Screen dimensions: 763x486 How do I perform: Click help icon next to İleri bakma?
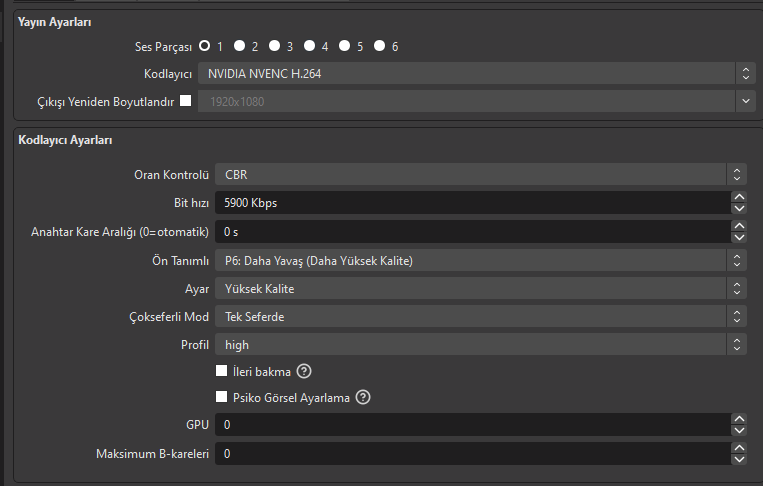click(x=304, y=372)
